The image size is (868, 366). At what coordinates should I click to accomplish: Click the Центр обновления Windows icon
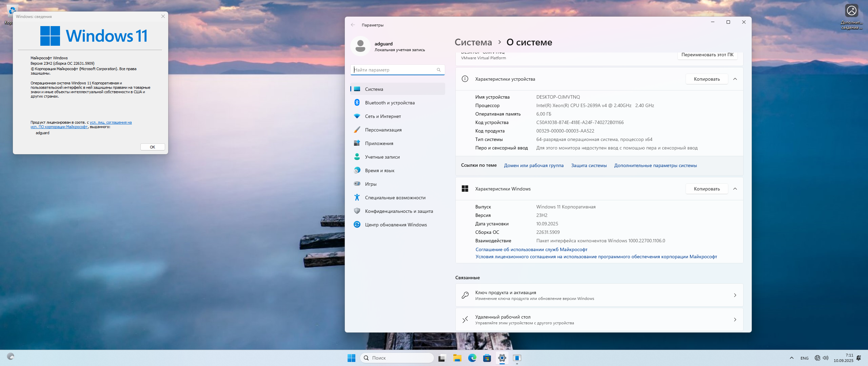pos(357,224)
